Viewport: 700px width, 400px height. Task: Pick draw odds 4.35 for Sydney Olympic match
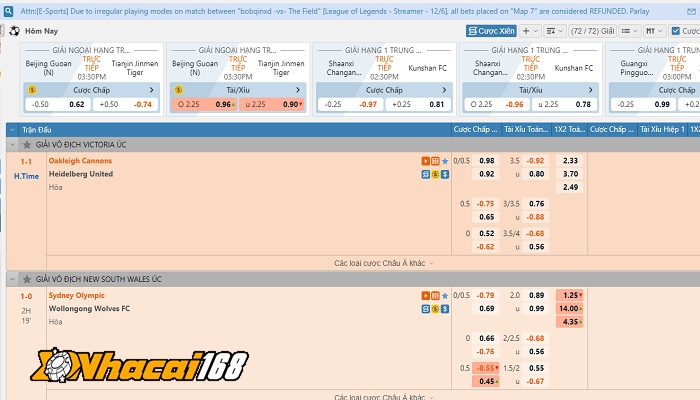coord(570,322)
